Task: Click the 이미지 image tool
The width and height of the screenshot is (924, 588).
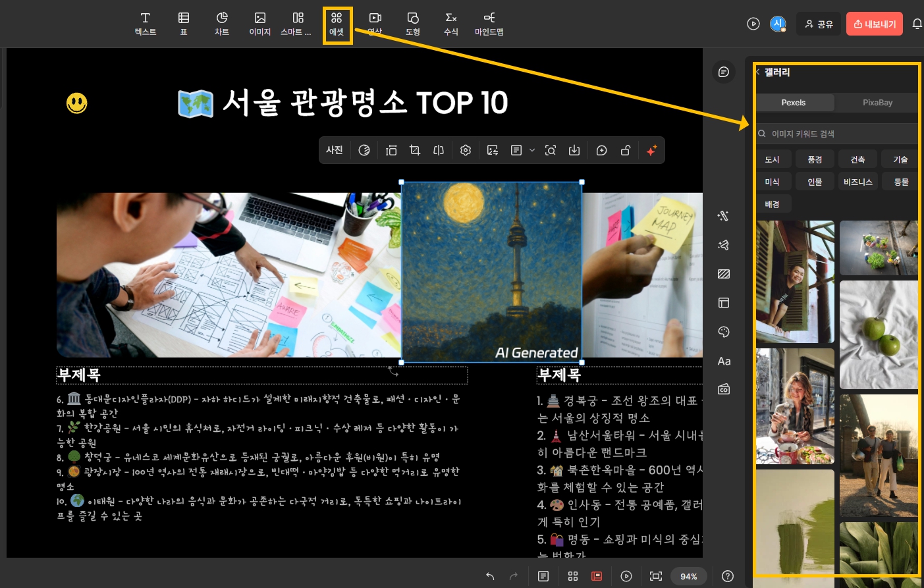Action: tap(260, 24)
